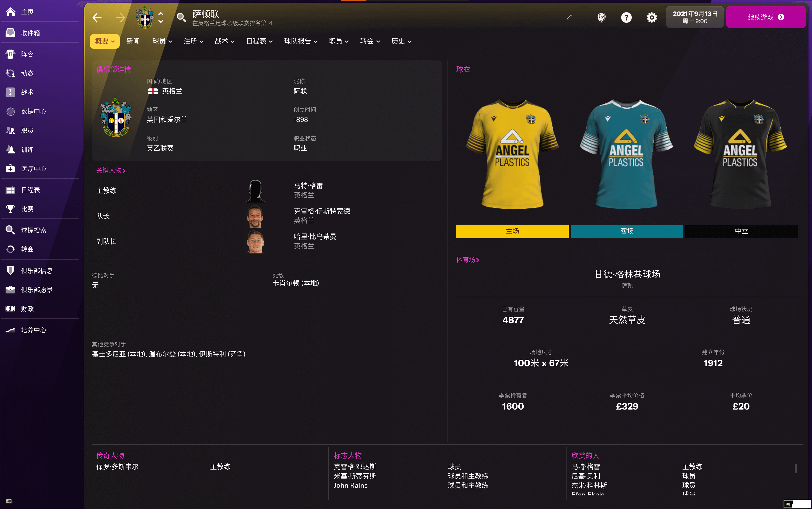Open icon 克雷格·邓达斯 entry

point(355,467)
